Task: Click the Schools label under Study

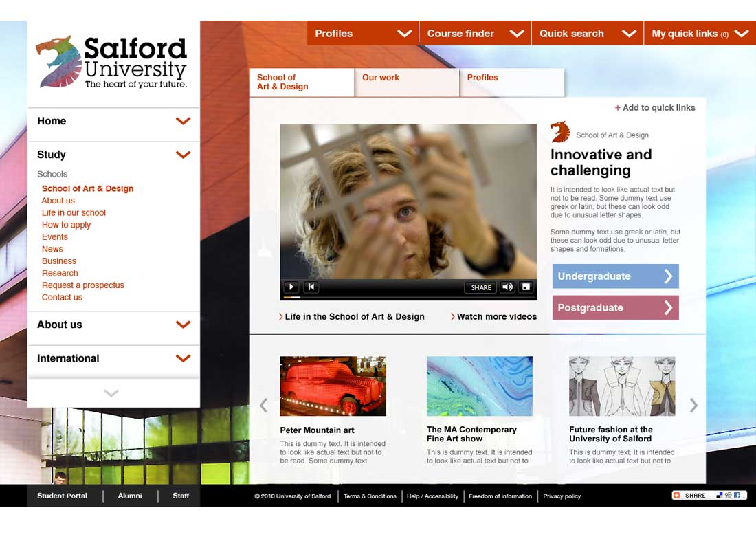Action: click(x=52, y=174)
